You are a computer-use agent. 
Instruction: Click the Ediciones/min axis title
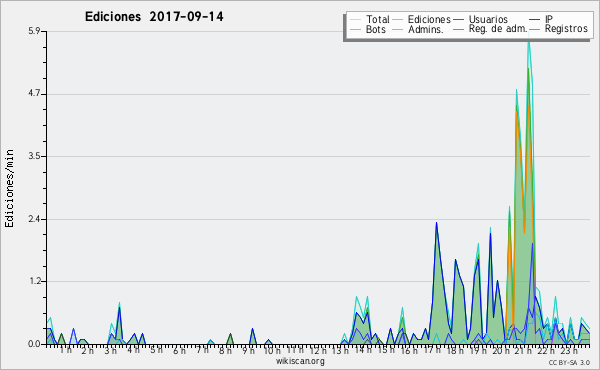point(10,188)
